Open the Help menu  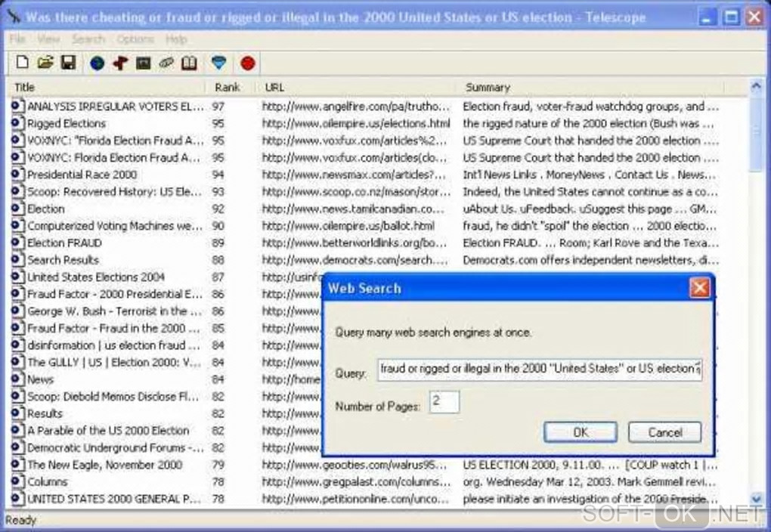tap(176, 39)
